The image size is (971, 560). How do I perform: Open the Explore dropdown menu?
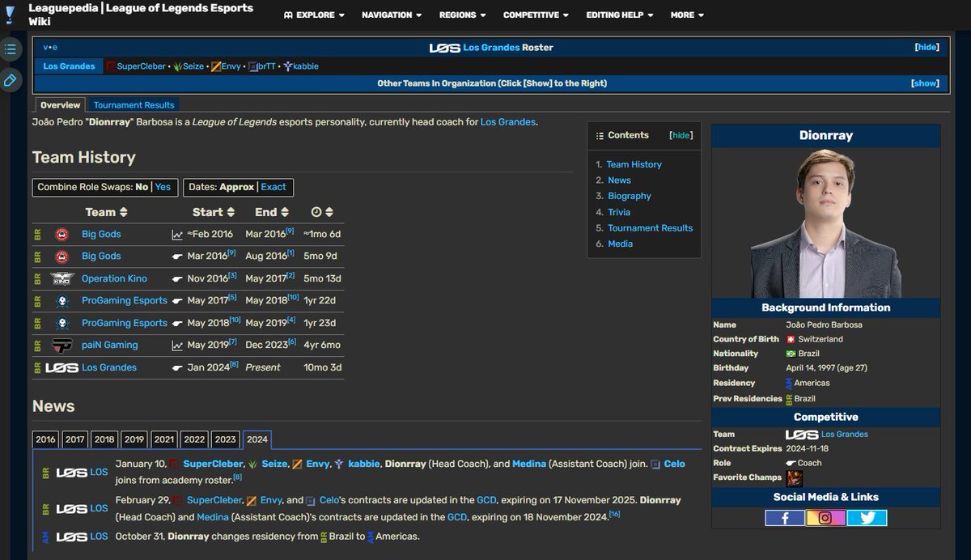coord(314,15)
